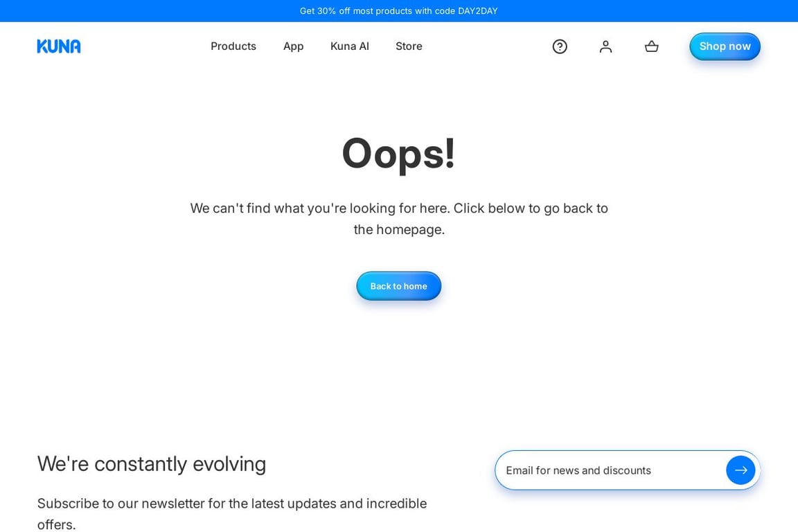Screen dimensions: 798x532
Task: Submit email with the arrow button
Action: coord(741,470)
